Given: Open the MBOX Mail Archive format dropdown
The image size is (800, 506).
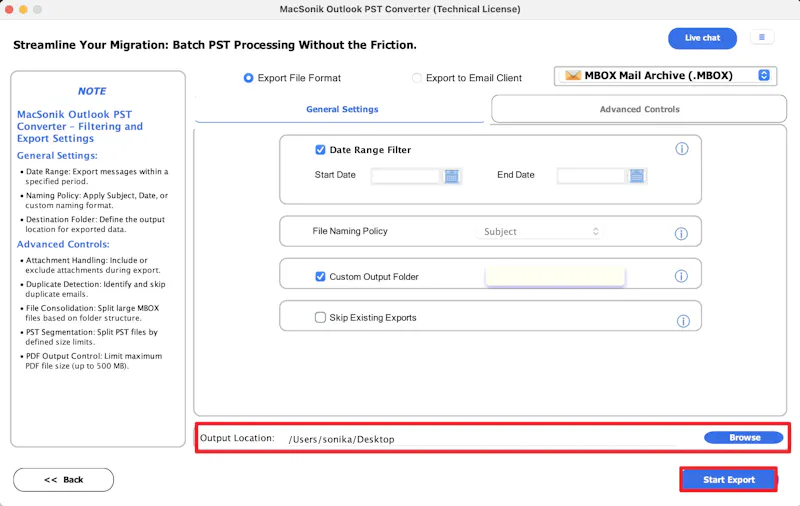Looking at the screenshot, I should [665, 76].
